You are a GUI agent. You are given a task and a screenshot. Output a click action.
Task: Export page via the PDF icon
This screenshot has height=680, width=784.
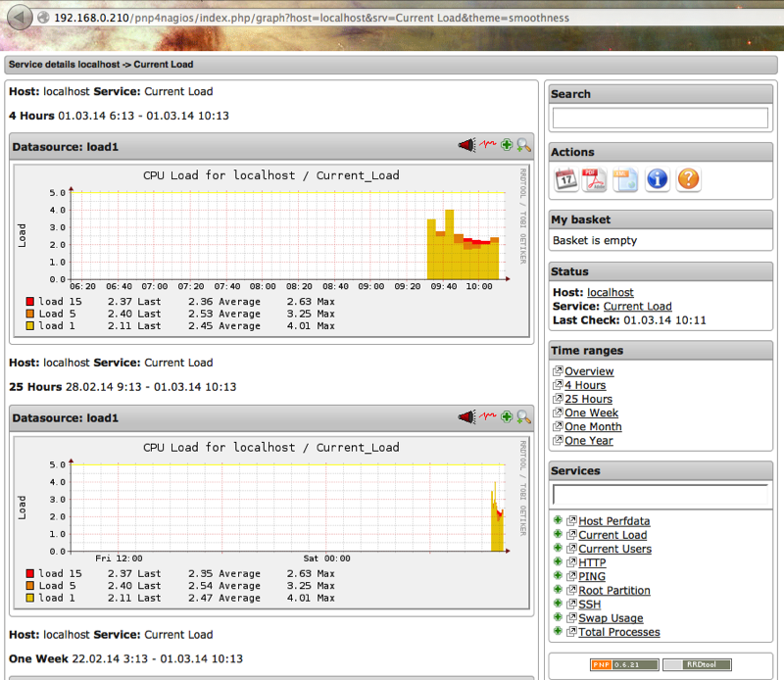pyautogui.click(x=596, y=178)
